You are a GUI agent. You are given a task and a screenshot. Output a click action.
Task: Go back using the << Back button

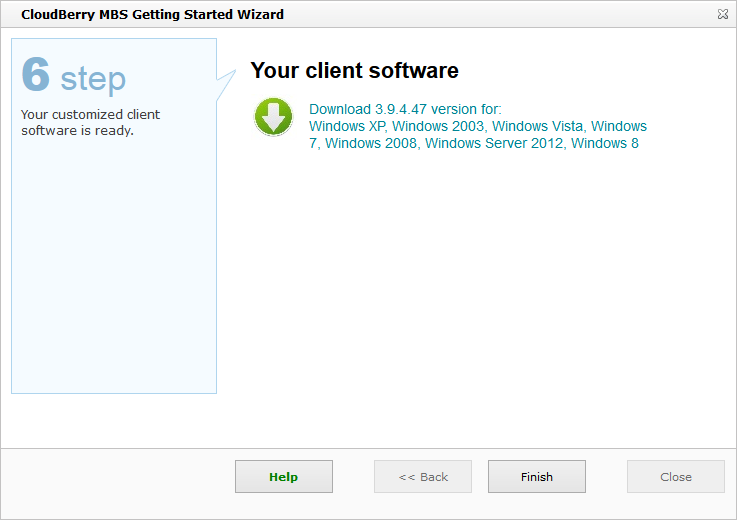coord(423,477)
